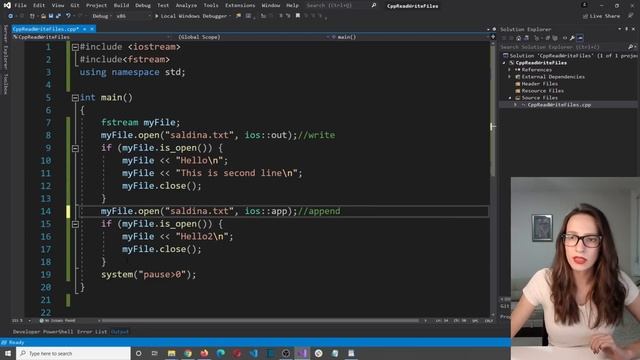The width and height of the screenshot is (640, 360).
Task: Close the CppReadWriteFiles.cpp tab
Action: coord(92,29)
